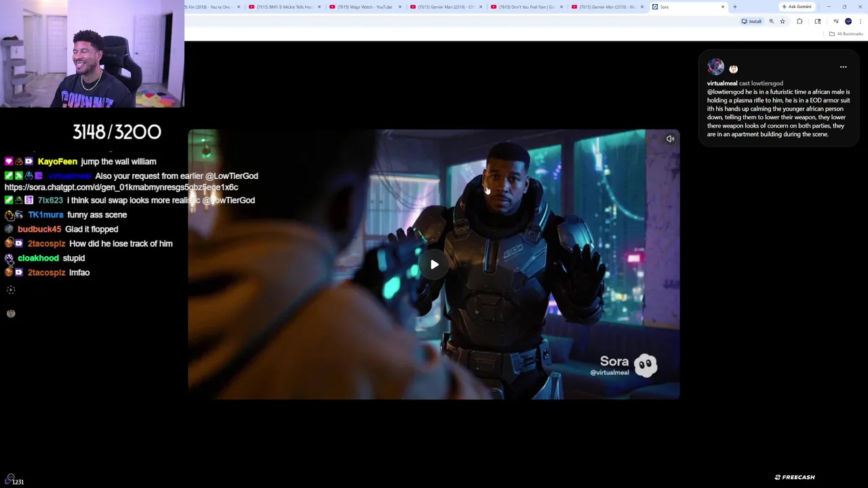868x488 pixels.
Task: Open the zoom magnifier icon in address bar
Action: (772, 21)
